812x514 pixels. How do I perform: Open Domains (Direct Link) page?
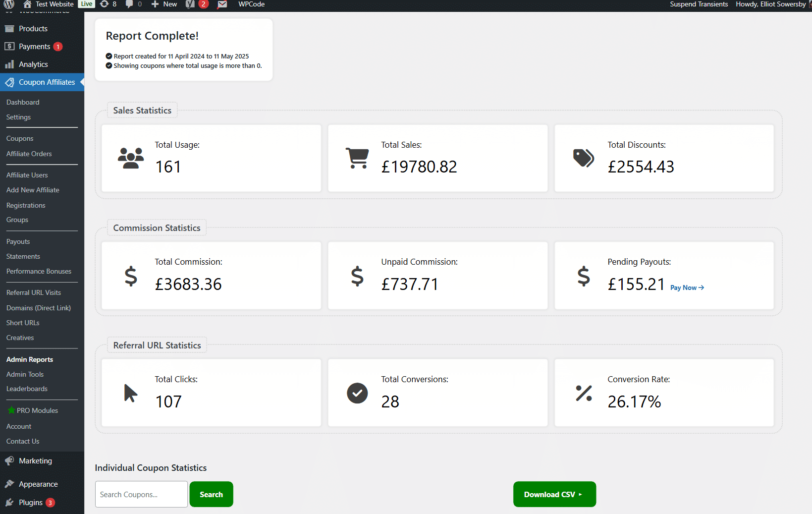click(39, 308)
